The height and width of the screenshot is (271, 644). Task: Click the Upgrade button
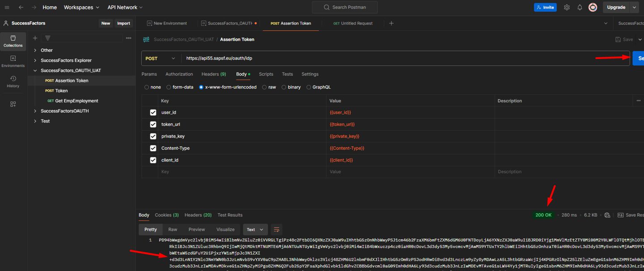click(x=616, y=8)
